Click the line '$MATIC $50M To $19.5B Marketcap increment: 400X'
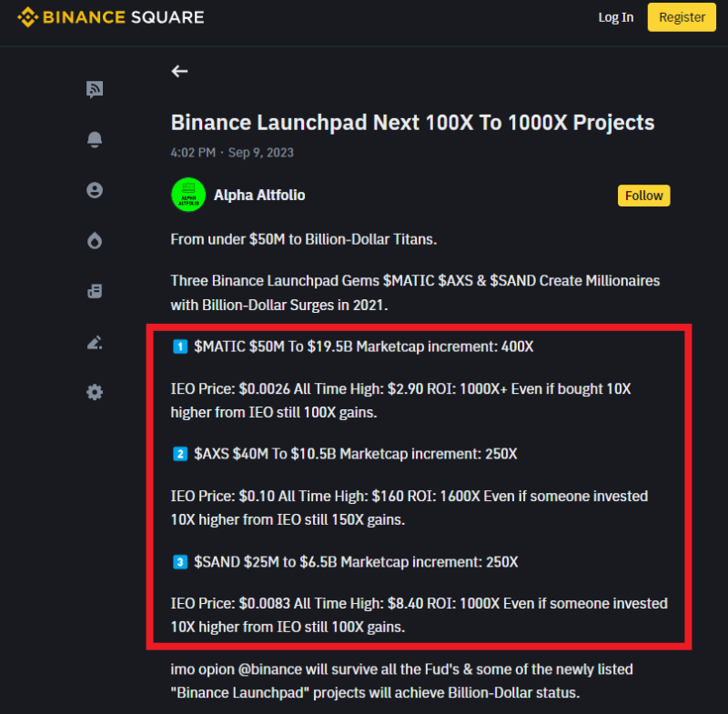 pos(364,347)
